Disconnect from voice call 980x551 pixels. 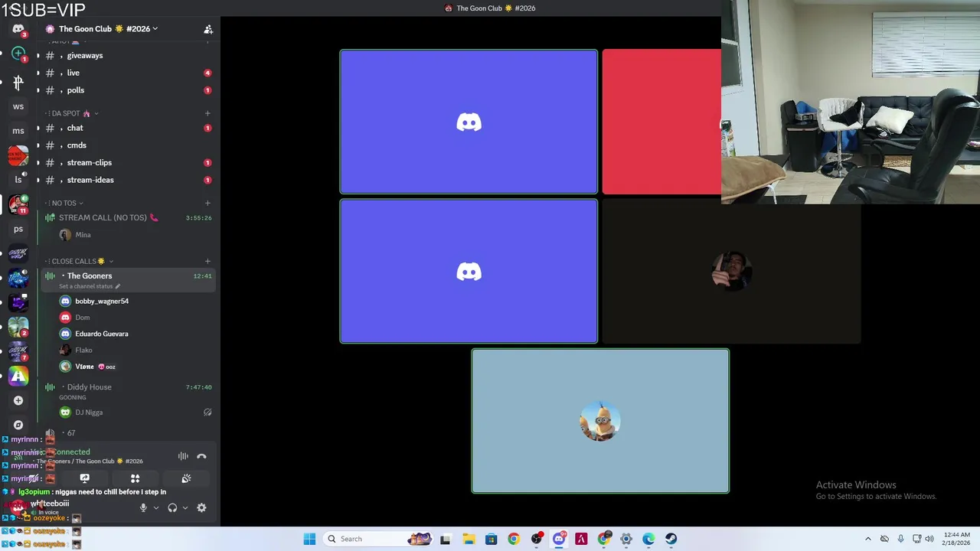201,456
